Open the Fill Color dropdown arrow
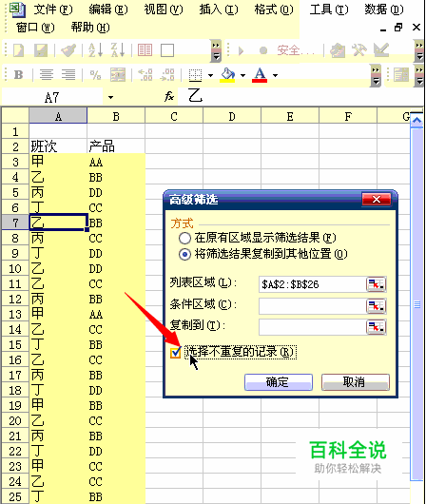The image size is (426, 504). 242,76
